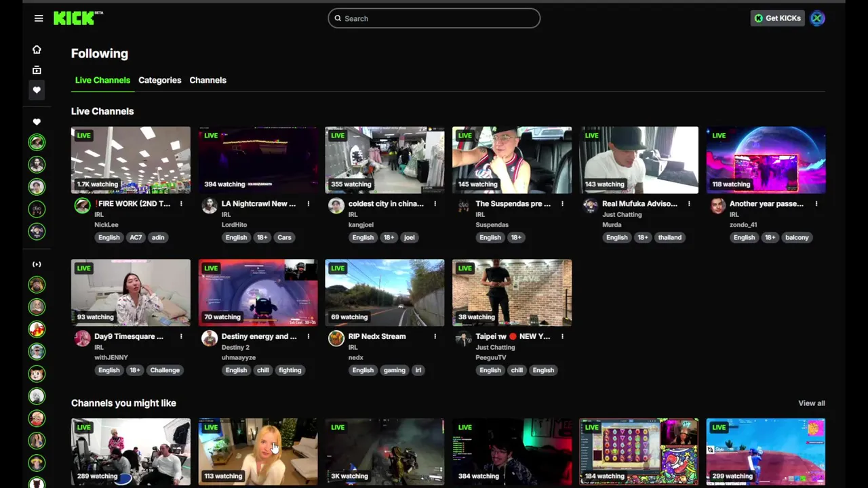Open recommended stream with 384 watching
This screenshot has width=868, height=488.
pyautogui.click(x=512, y=451)
